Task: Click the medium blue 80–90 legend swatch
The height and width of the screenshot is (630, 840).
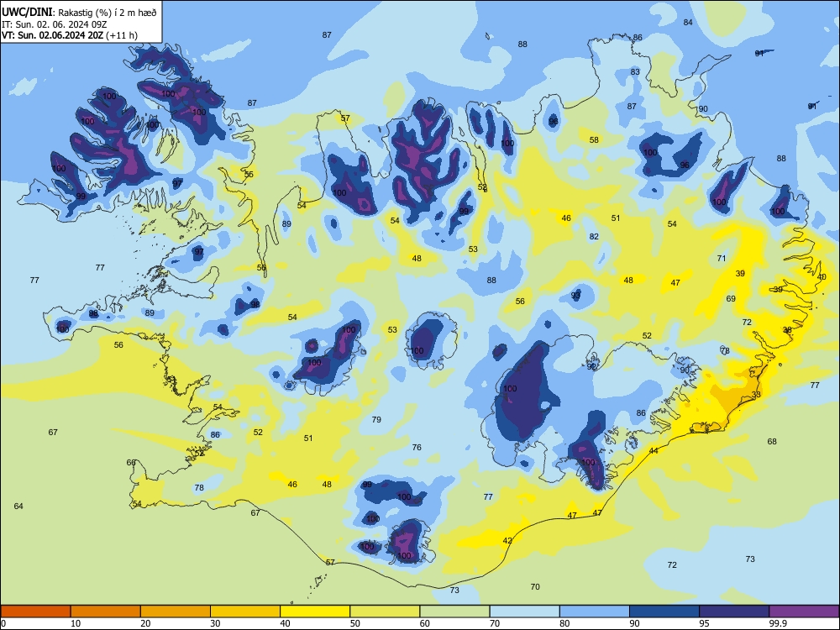Action: tap(595, 612)
